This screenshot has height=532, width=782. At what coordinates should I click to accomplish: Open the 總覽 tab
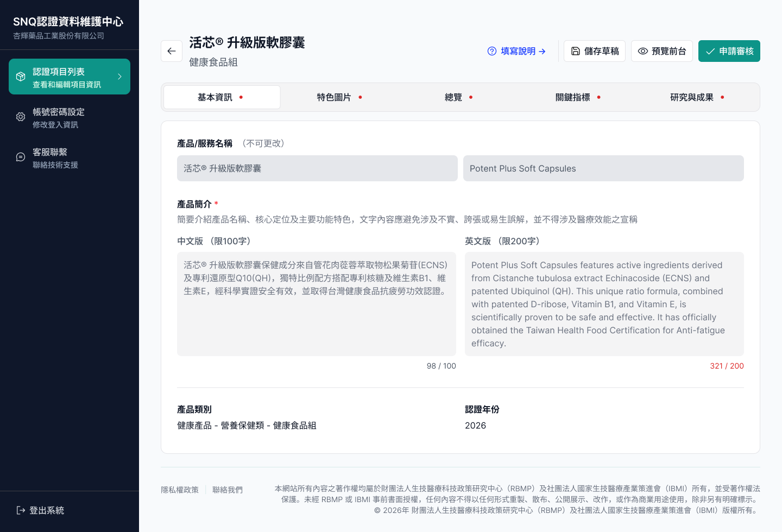click(x=453, y=97)
